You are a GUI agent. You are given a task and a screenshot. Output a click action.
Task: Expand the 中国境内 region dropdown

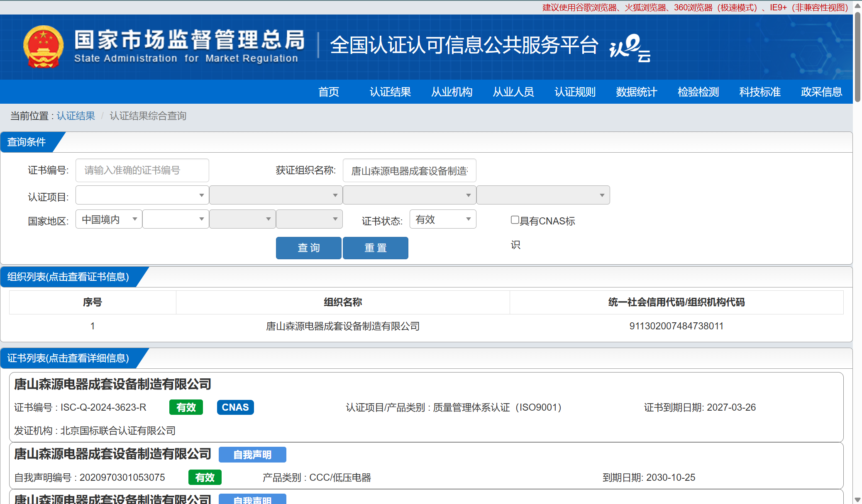coord(109,219)
